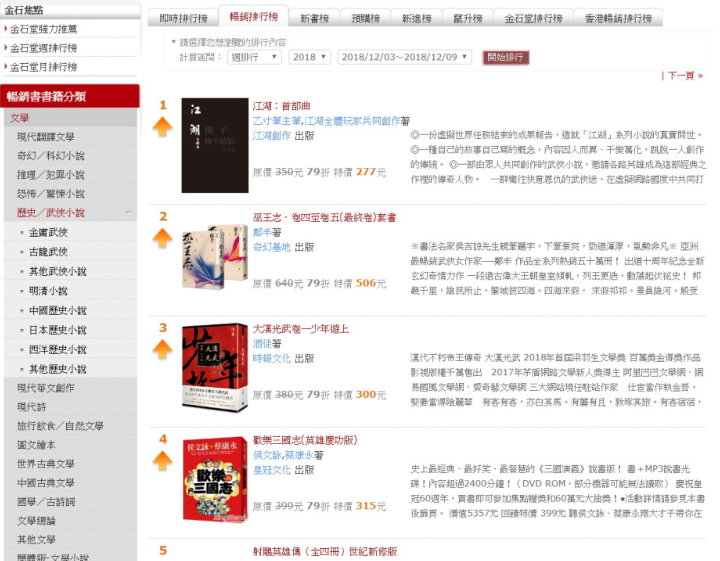Click rank-up arrow icon beside 巫王志
The image size is (720, 561).
tap(163, 238)
